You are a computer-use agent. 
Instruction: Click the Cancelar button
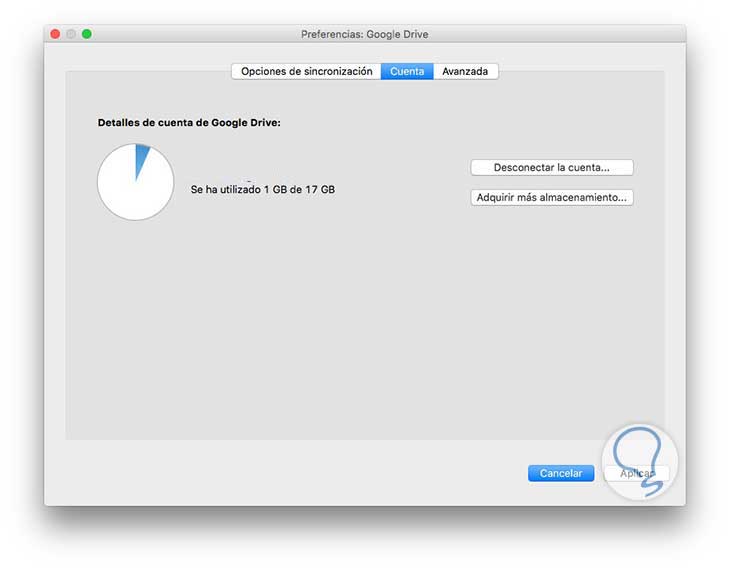point(561,473)
